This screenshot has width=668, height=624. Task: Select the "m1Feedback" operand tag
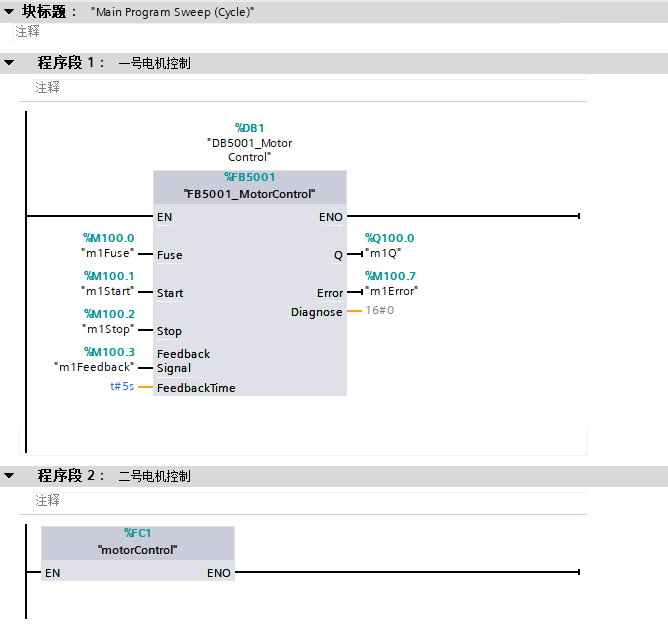click(94, 368)
